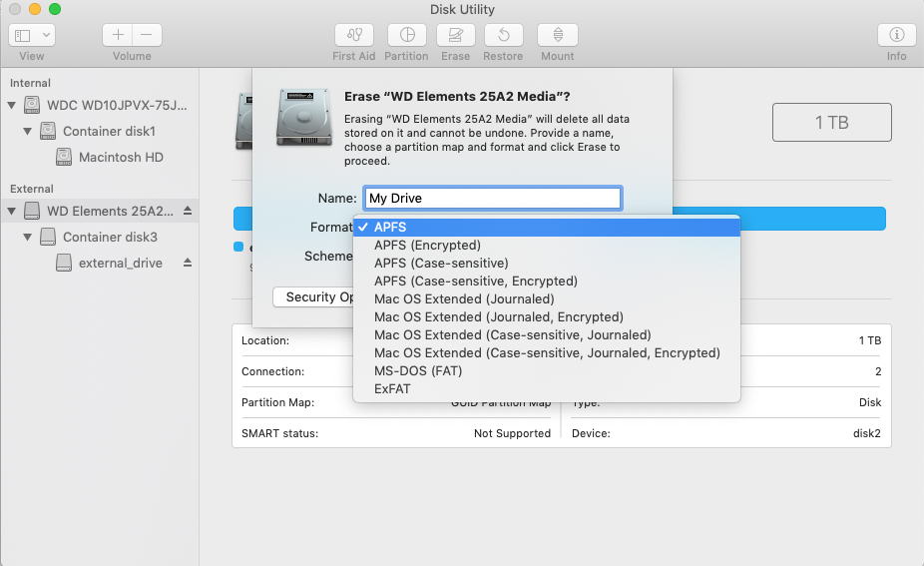Screen dimensions: 924x566
Task: Select the Container disk1 label
Action: pos(109,131)
